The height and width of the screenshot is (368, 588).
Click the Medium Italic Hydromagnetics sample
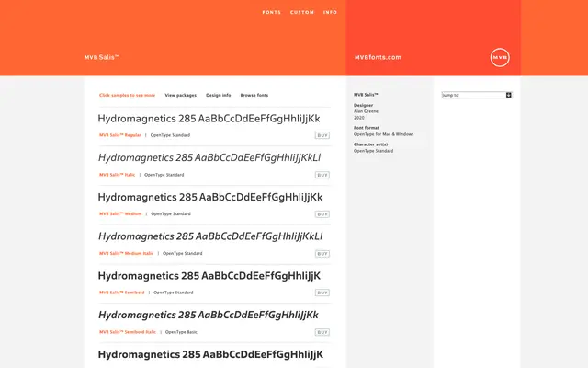pos(210,236)
